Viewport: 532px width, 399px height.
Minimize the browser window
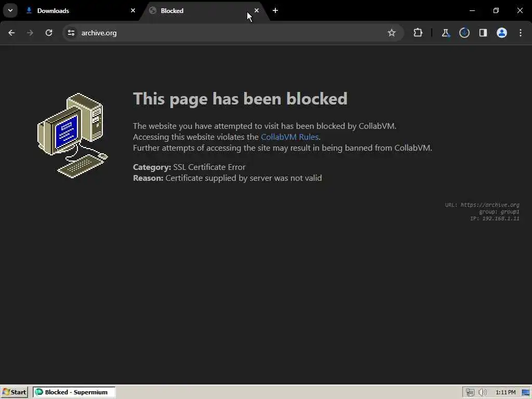point(472,10)
